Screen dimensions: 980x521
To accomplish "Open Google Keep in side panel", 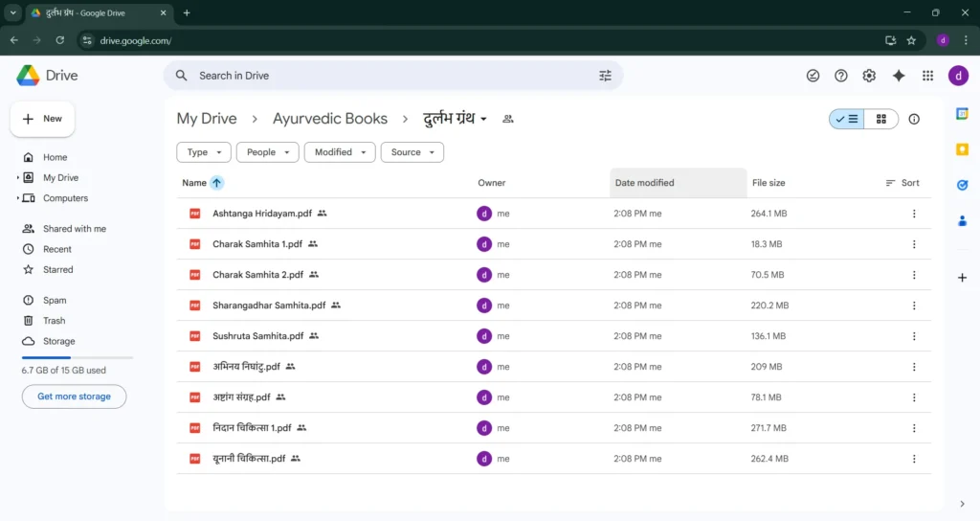I will click(962, 149).
